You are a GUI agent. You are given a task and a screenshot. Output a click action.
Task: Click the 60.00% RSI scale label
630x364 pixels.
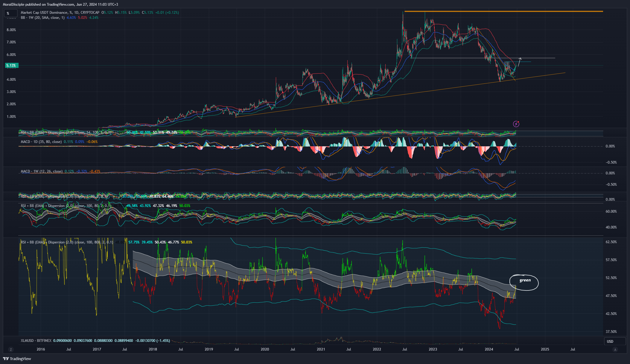pyautogui.click(x=611, y=211)
